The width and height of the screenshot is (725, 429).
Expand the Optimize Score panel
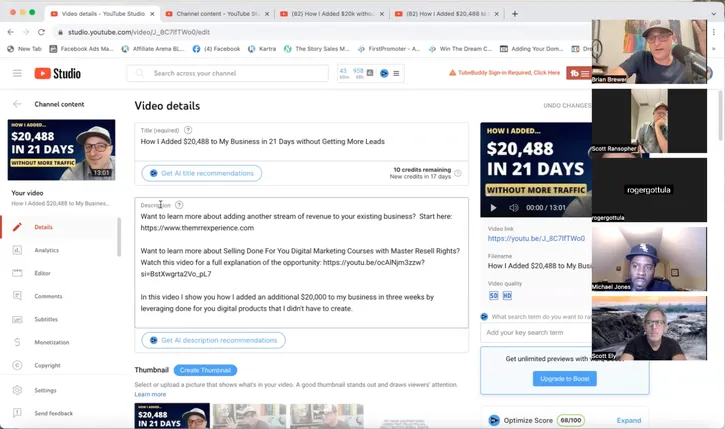(629, 420)
